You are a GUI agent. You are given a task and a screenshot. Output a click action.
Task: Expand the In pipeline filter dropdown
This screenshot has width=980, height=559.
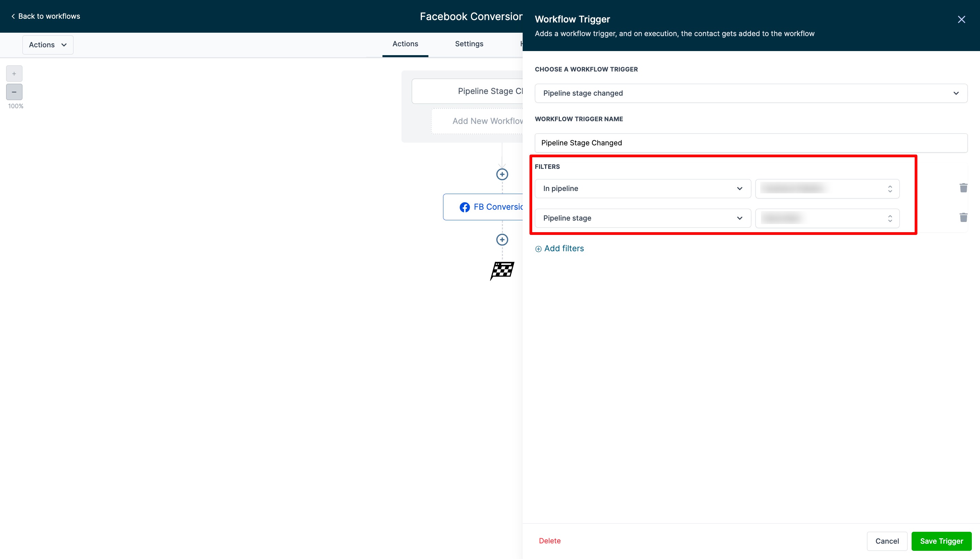pyautogui.click(x=642, y=189)
